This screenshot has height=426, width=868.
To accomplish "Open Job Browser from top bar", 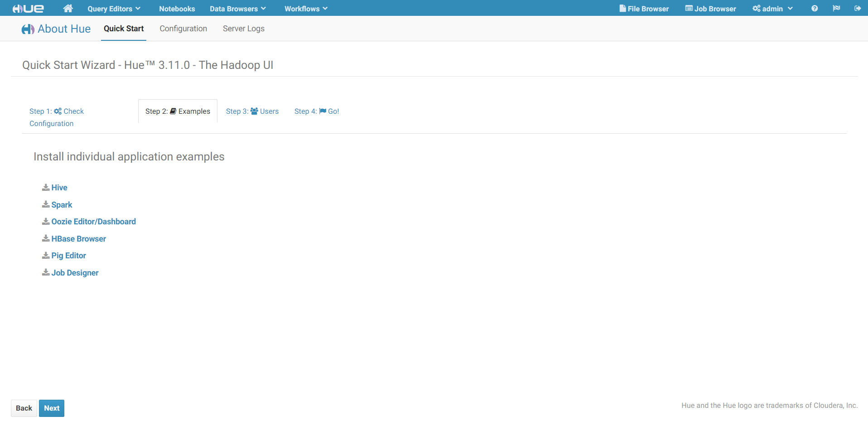I will pyautogui.click(x=711, y=9).
